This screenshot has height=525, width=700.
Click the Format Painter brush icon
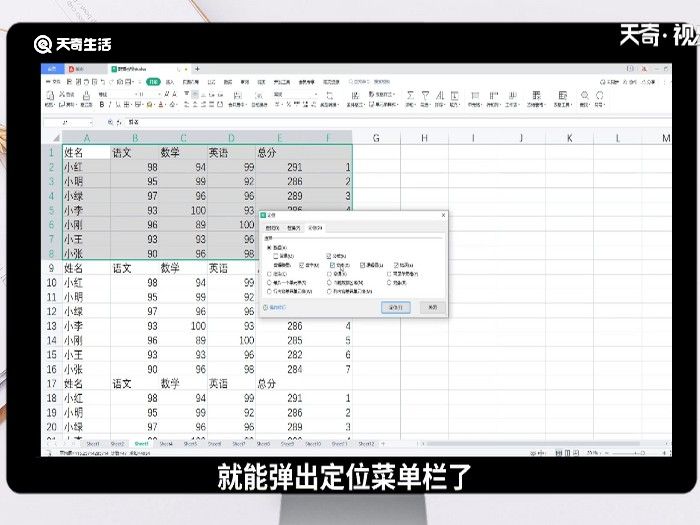pyautogui.click(x=87, y=95)
